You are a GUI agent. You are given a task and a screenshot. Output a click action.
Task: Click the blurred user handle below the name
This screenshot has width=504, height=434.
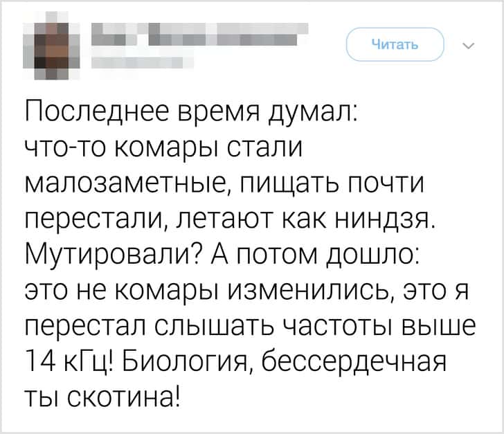[143, 63]
